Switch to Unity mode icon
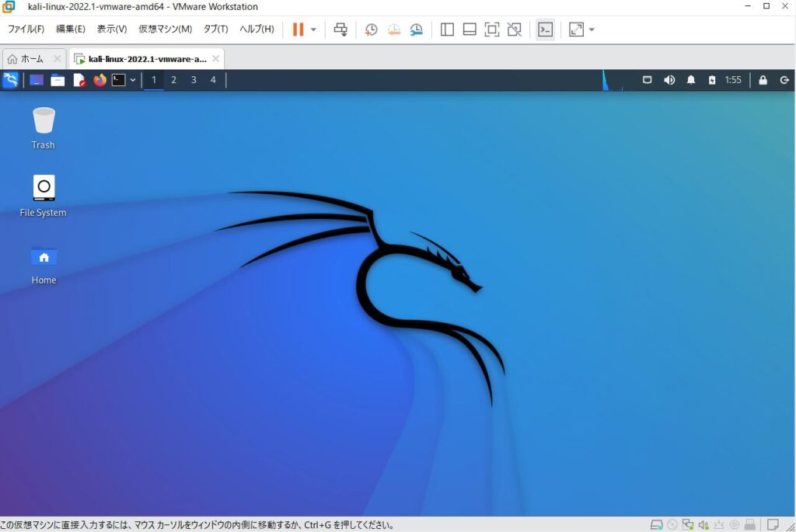 [x=515, y=30]
